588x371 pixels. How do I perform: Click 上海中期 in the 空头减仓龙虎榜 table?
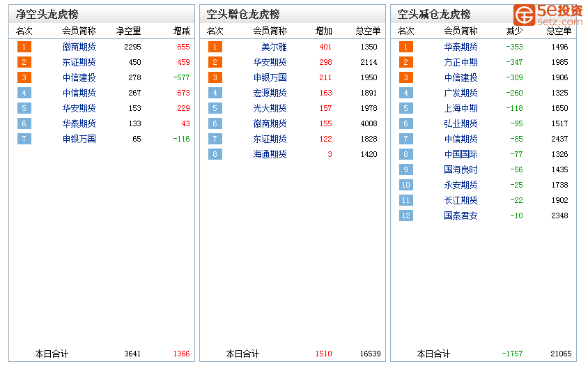click(461, 108)
